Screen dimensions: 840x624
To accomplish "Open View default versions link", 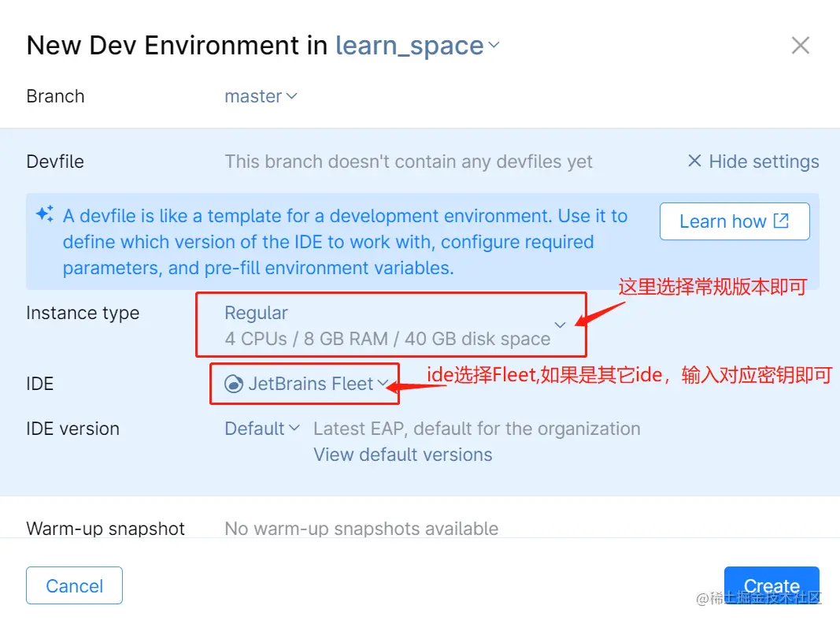I will pyautogui.click(x=402, y=455).
